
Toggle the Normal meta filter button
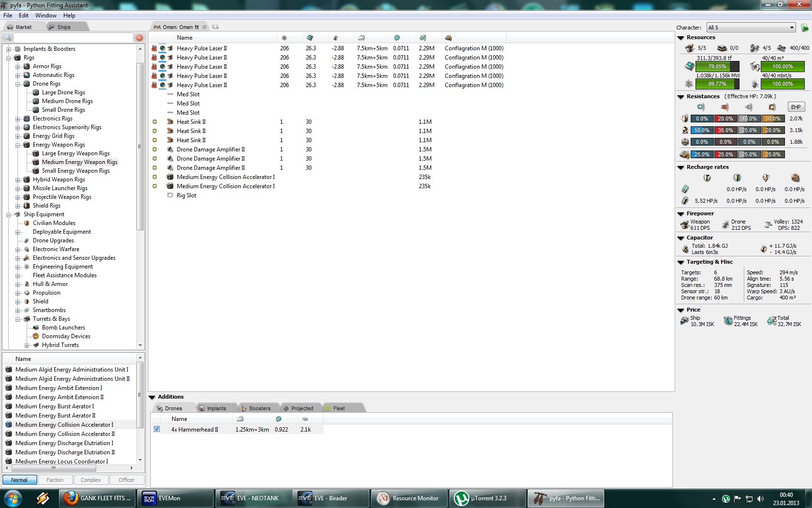pyautogui.click(x=19, y=480)
